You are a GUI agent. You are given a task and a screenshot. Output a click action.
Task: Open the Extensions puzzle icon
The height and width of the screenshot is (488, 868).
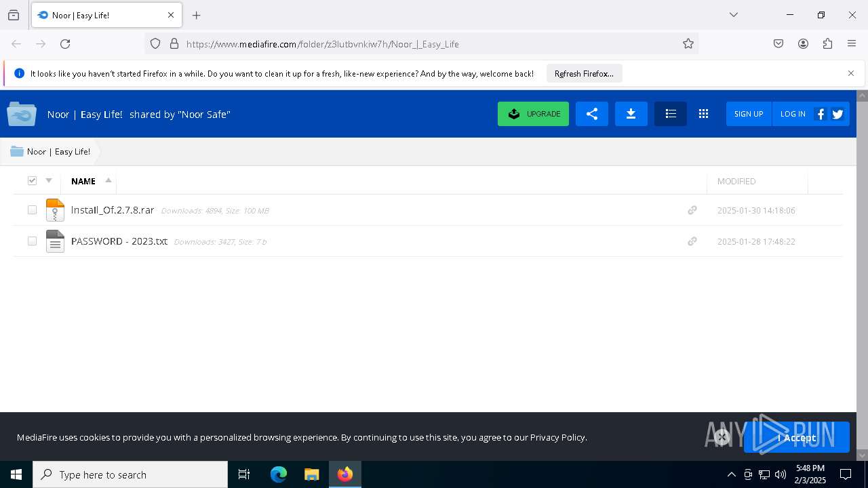pyautogui.click(x=827, y=44)
